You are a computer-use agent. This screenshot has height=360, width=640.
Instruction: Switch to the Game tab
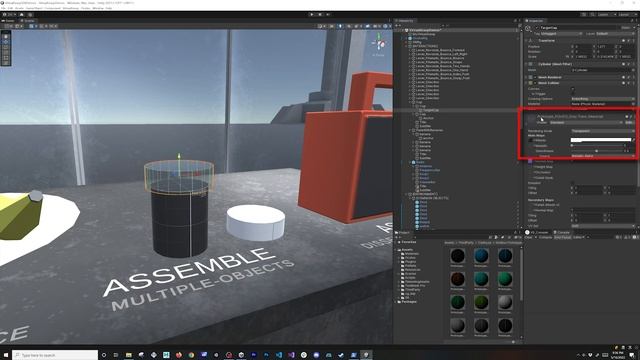point(8,21)
